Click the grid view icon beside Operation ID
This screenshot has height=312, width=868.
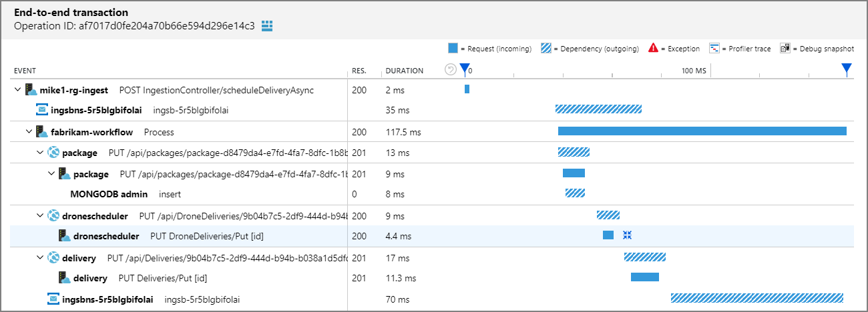[267, 26]
